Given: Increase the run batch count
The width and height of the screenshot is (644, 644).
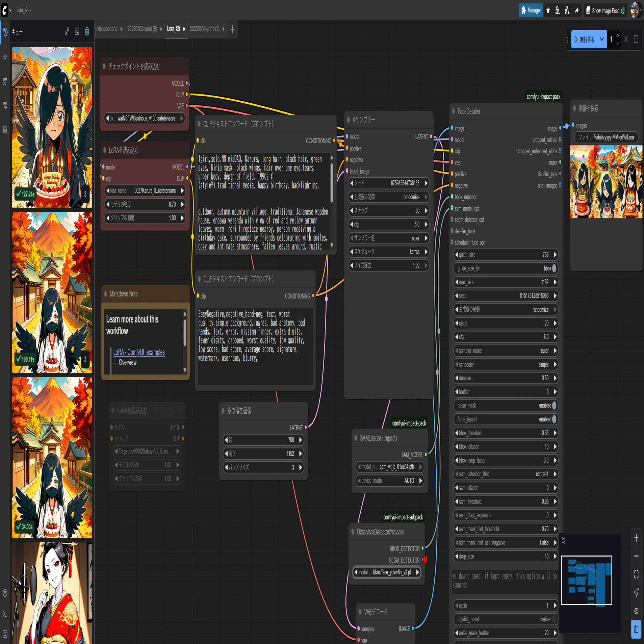Looking at the screenshot, I should (617, 35).
